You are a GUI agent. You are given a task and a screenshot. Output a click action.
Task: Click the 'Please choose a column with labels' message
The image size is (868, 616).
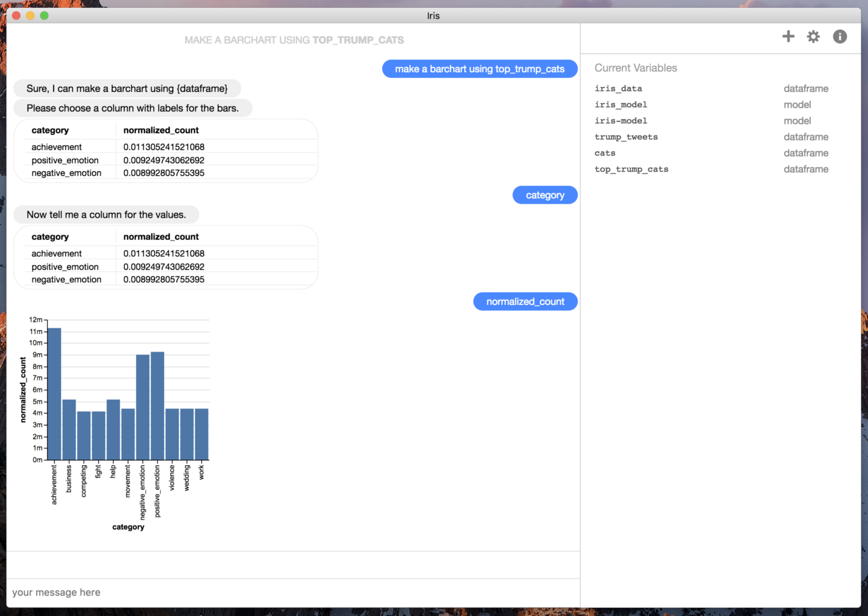point(133,108)
